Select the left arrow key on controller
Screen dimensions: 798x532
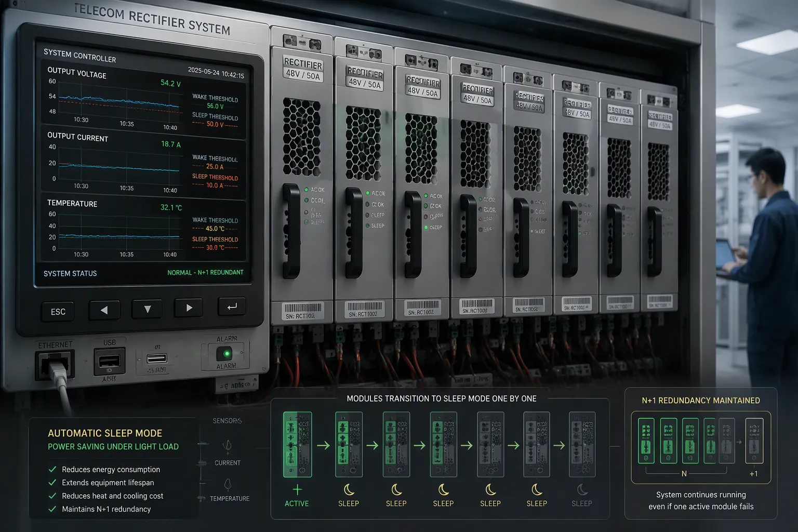104,310
